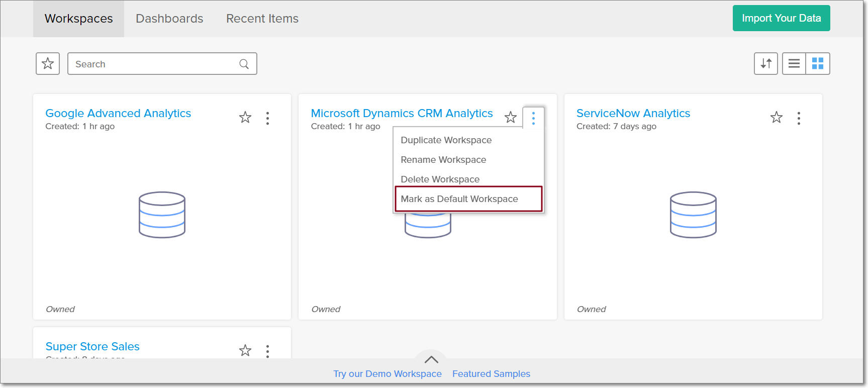Open more options for Google Advanced Analytics
This screenshot has height=388, width=868.
[268, 118]
